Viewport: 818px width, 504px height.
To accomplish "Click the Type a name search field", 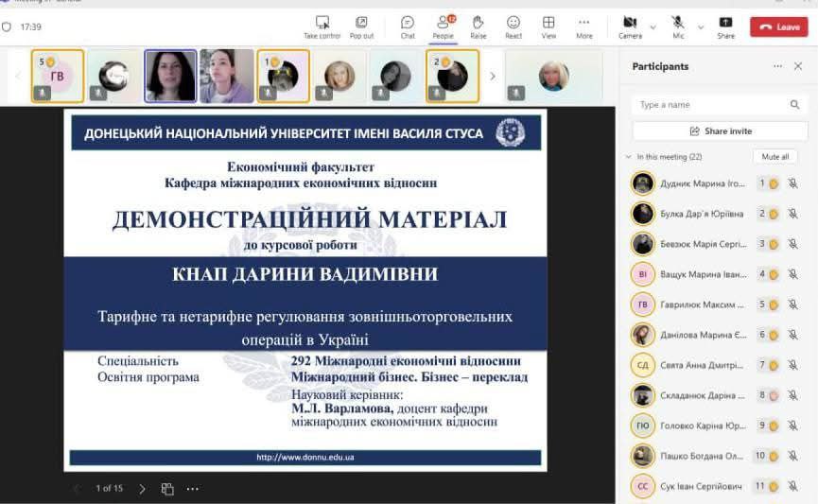I will [x=720, y=105].
